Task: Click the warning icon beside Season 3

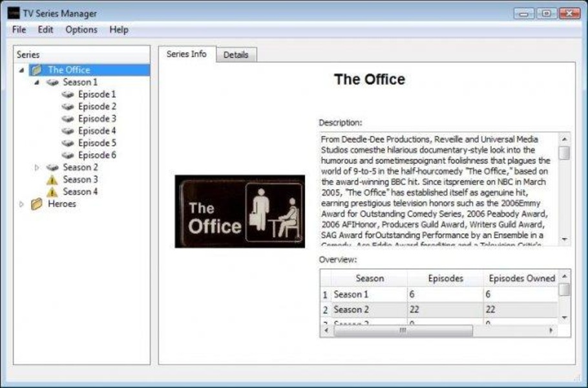Action: tap(52, 180)
